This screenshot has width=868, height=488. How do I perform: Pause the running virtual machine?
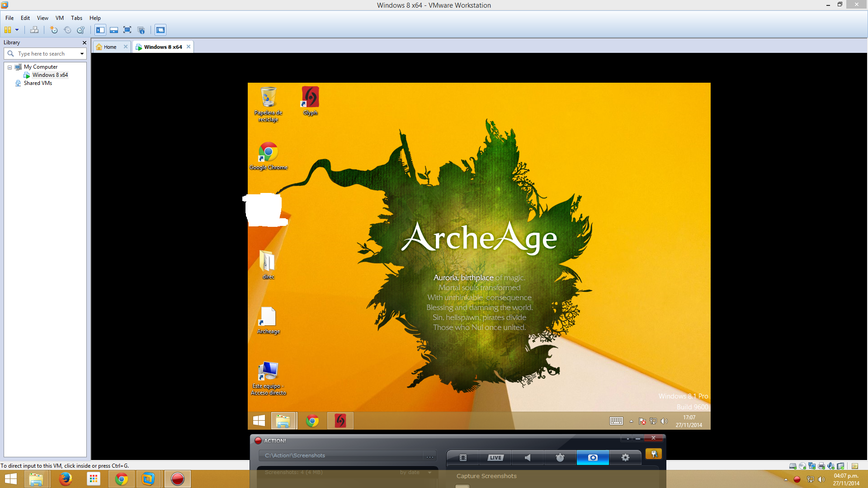(8, 30)
